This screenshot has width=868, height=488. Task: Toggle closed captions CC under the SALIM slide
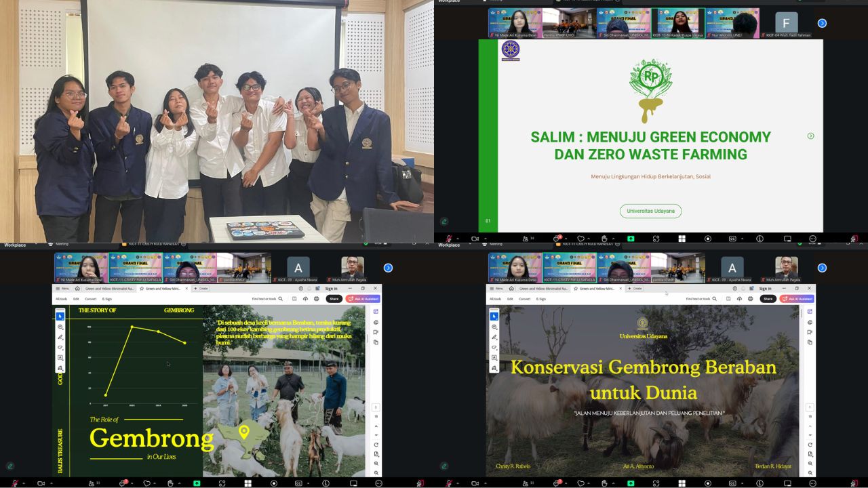(732, 239)
